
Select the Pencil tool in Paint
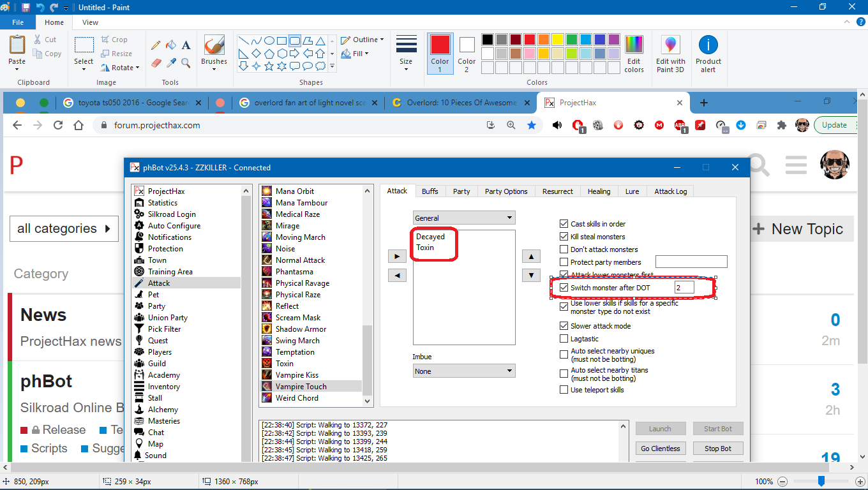tap(156, 45)
